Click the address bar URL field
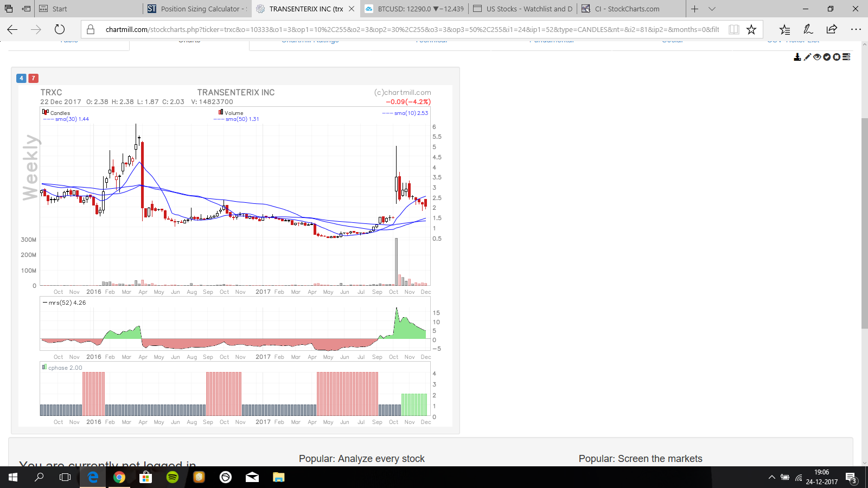This screenshot has height=488, width=868. point(412,29)
